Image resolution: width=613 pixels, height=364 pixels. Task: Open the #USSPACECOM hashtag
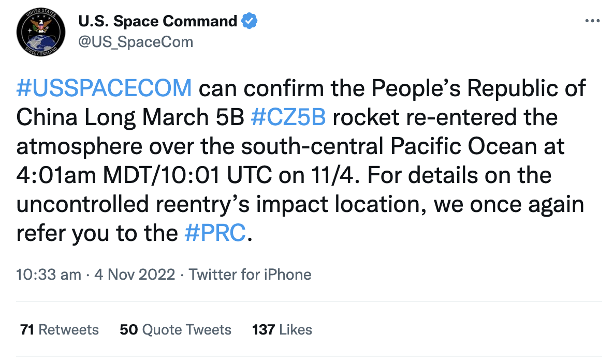[x=104, y=88]
